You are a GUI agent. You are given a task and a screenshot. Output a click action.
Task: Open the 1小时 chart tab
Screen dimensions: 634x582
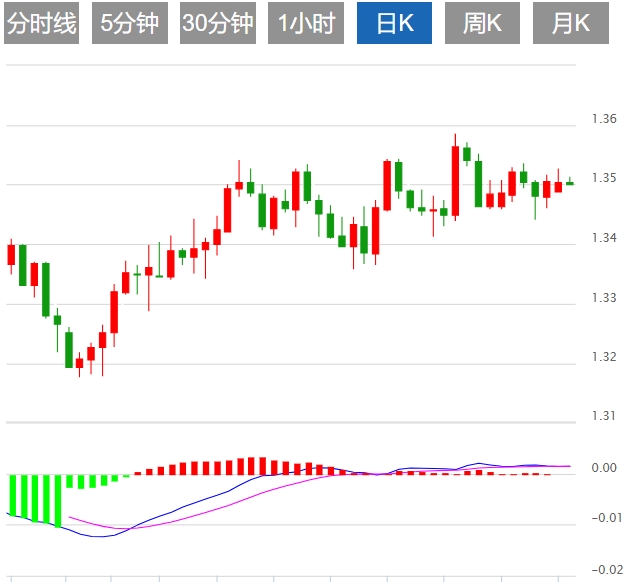coord(306,23)
